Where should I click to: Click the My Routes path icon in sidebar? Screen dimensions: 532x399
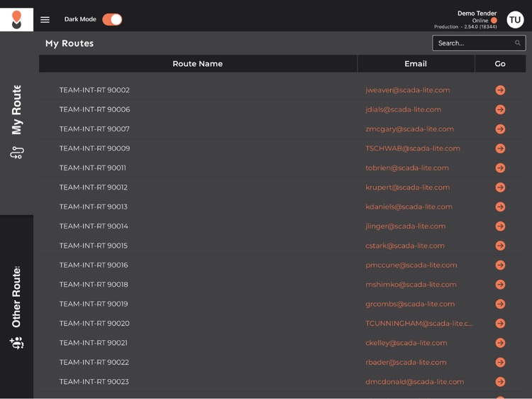coord(16,153)
